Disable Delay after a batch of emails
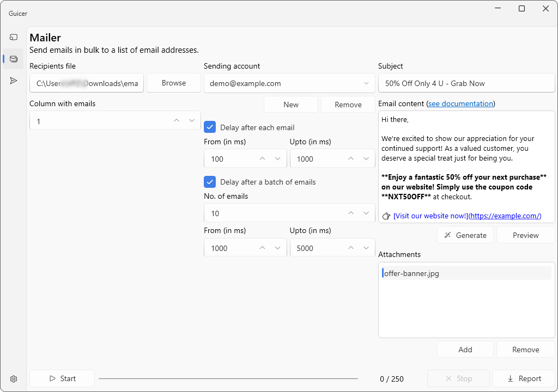 click(210, 182)
